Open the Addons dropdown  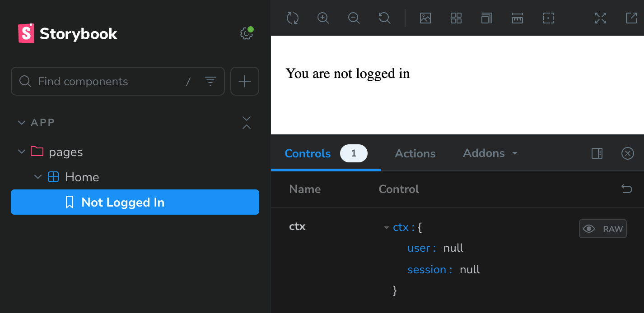[490, 153]
